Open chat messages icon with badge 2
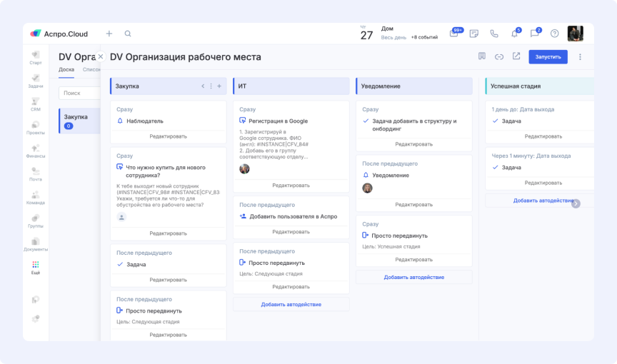The height and width of the screenshot is (364, 617). point(535,34)
